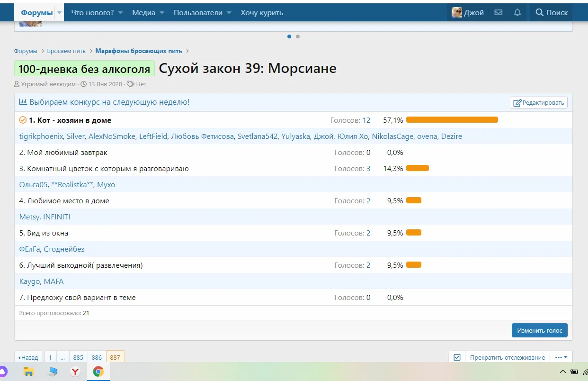
Task: Click the orange 57,1% vote bar
Action: point(452,120)
